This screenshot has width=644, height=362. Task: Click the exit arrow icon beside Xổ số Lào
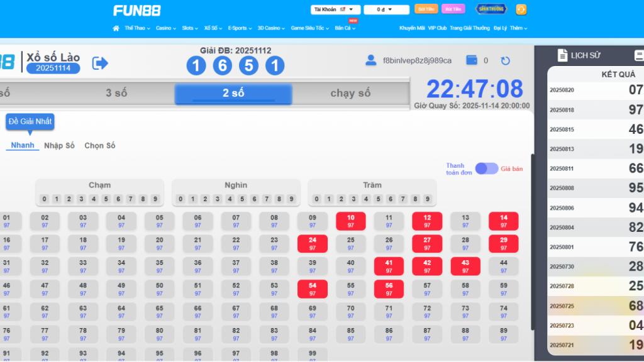tap(100, 63)
